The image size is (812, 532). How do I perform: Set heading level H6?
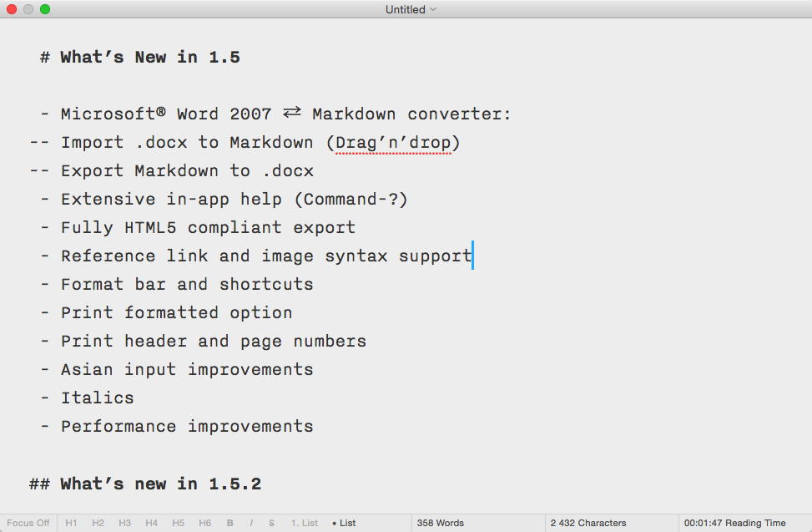pyautogui.click(x=205, y=523)
